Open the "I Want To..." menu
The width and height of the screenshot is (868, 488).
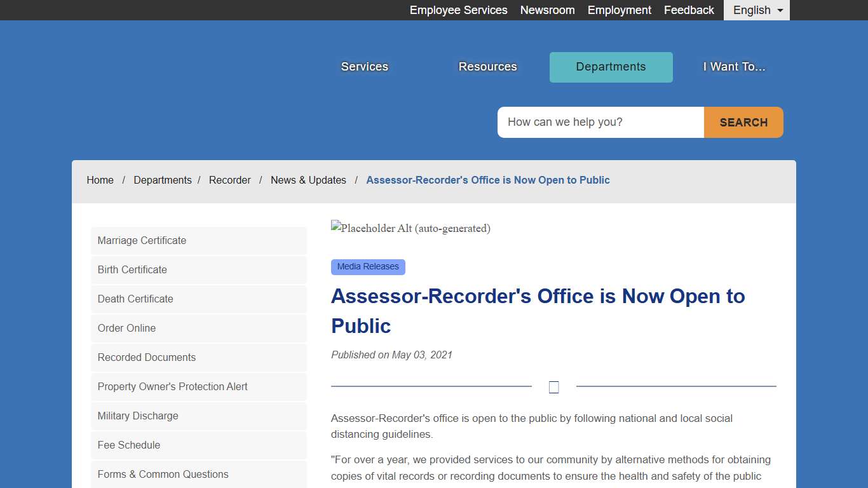pos(734,67)
